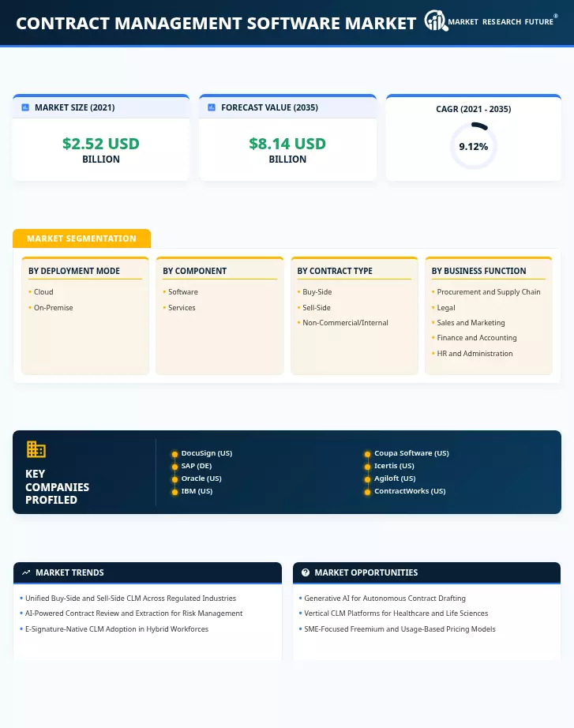Click SME-Focused Freemium pricing opportunity
This screenshot has height=728, width=574.
pyautogui.click(x=400, y=629)
